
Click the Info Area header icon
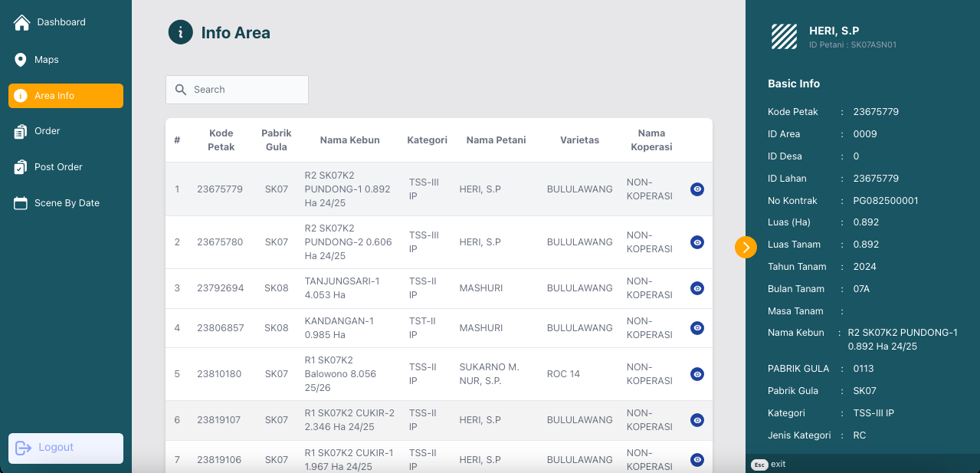[180, 33]
